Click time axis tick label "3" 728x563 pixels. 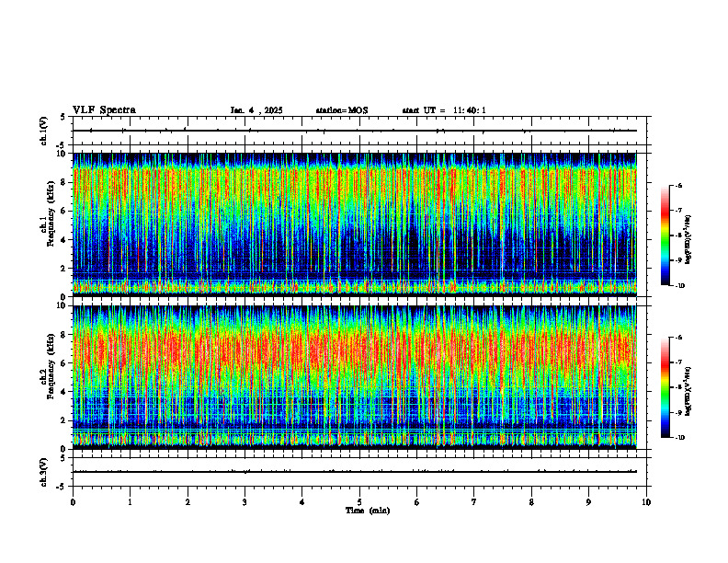pos(245,502)
